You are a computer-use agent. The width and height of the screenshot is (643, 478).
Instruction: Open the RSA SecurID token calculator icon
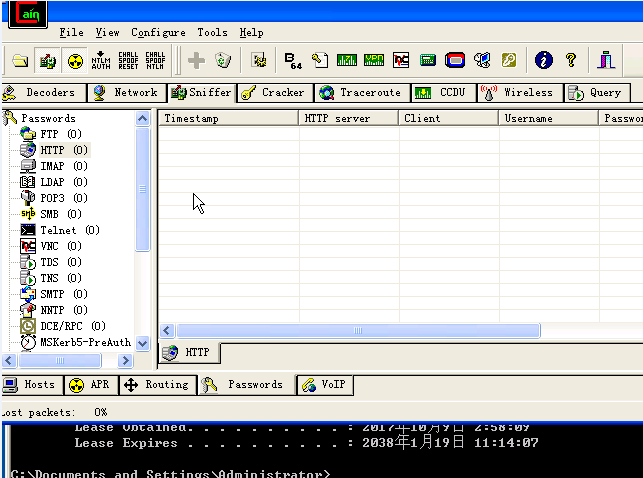tap(455, 61)
